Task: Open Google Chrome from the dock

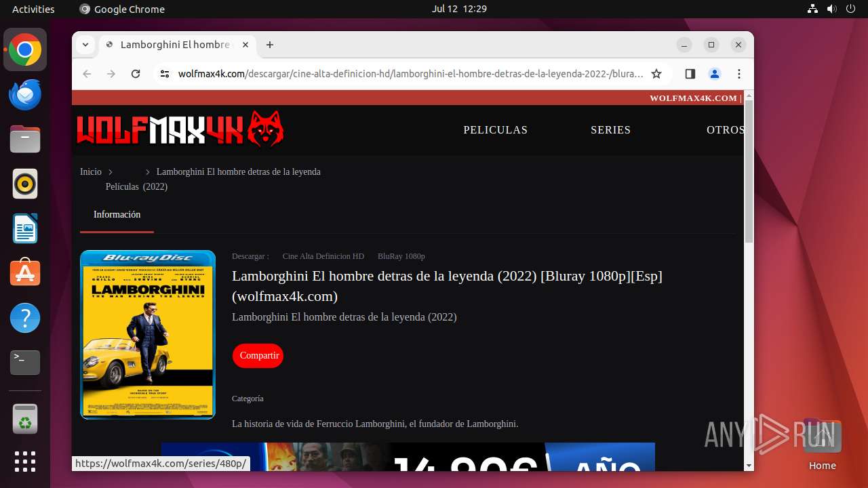Action: (x=25, y=50)
